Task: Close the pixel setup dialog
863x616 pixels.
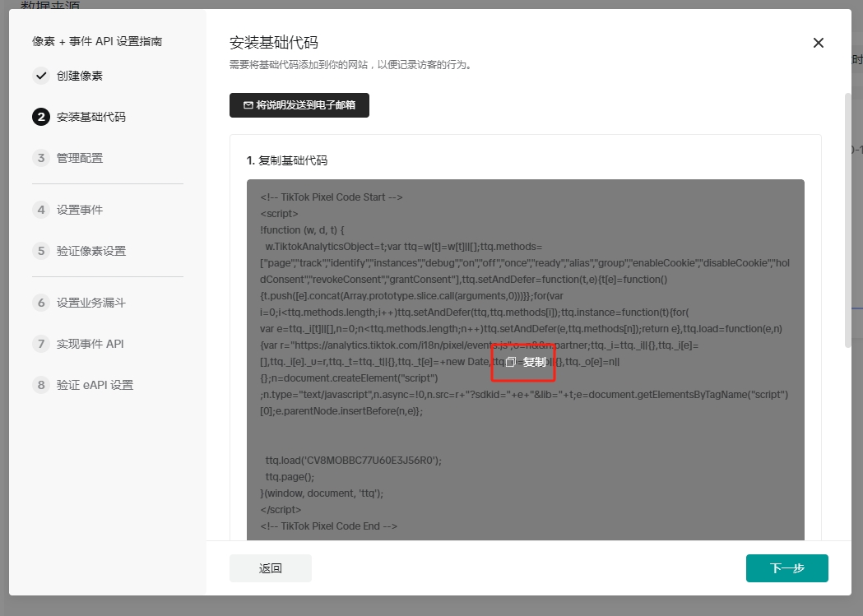Action: click(x=819, y=43)
